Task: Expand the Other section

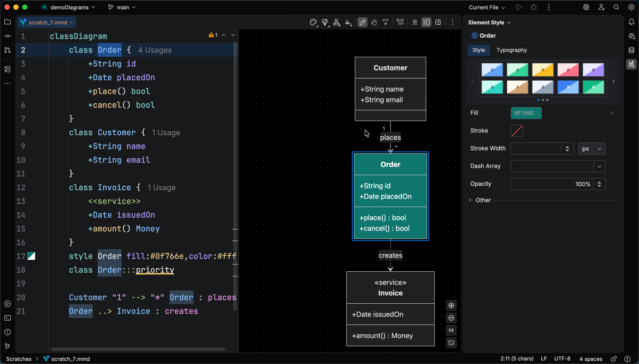Action: 470,200
